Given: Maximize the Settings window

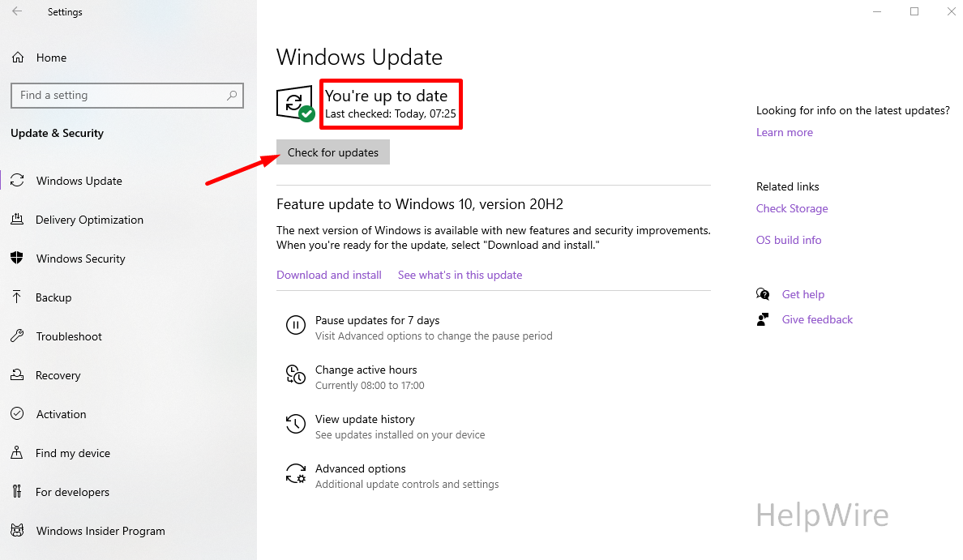Looking at the screenshot, I should [914, 11].
